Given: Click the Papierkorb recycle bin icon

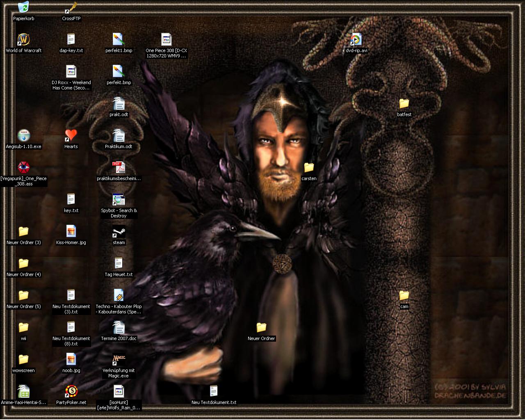Looking at the screenshot, I should pyautogui.click(x=24, y=8).
